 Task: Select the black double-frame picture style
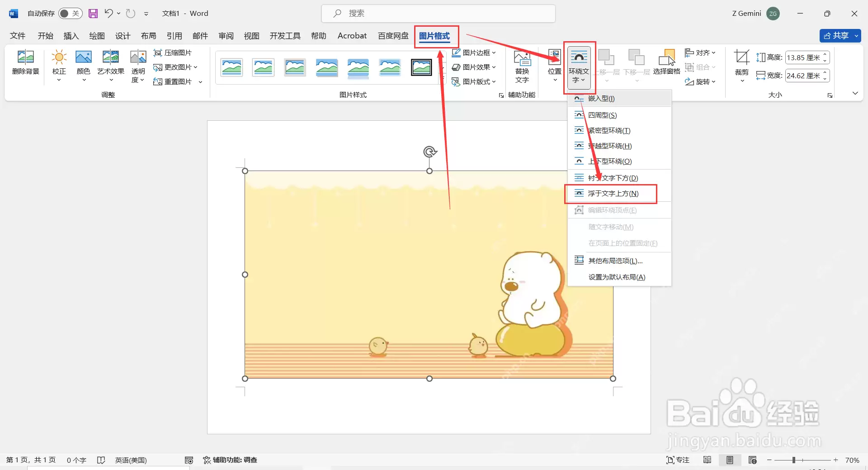pos(422,67)
